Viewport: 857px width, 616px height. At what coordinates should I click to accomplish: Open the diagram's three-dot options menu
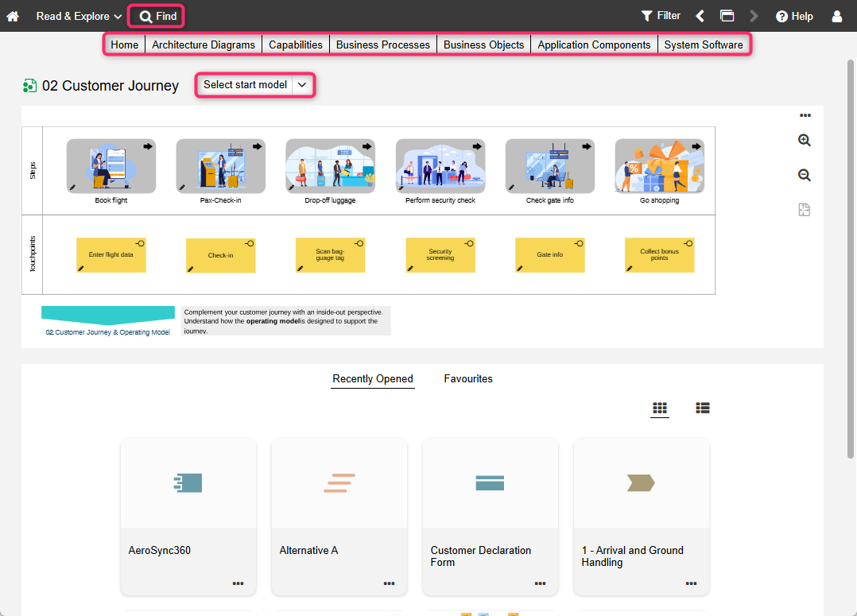(x=805, y=115)
